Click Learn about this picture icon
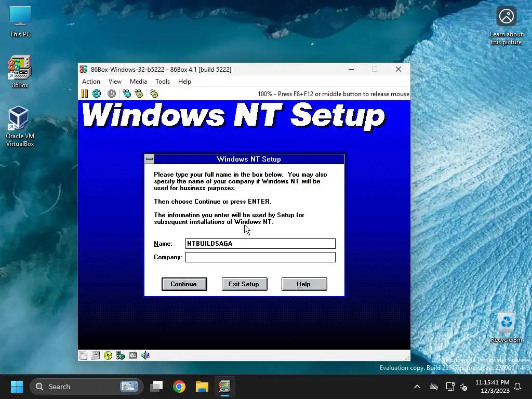 tap(506, 25)
